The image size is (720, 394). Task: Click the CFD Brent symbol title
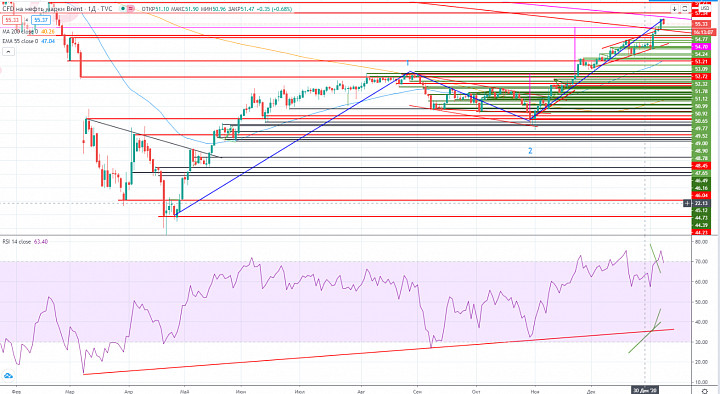[57, 9]
